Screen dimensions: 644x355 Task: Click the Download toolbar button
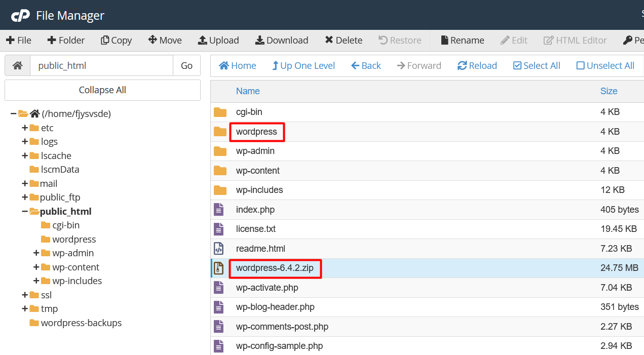[281, 41]
